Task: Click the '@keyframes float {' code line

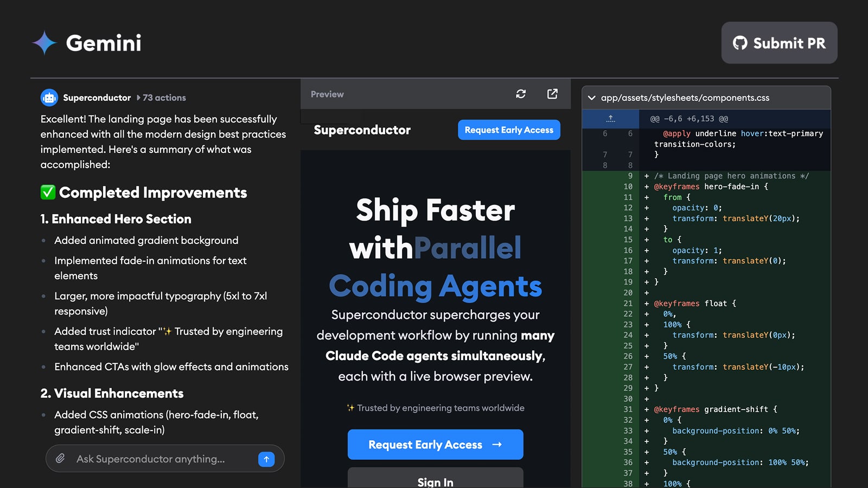Action: (695, 304)
